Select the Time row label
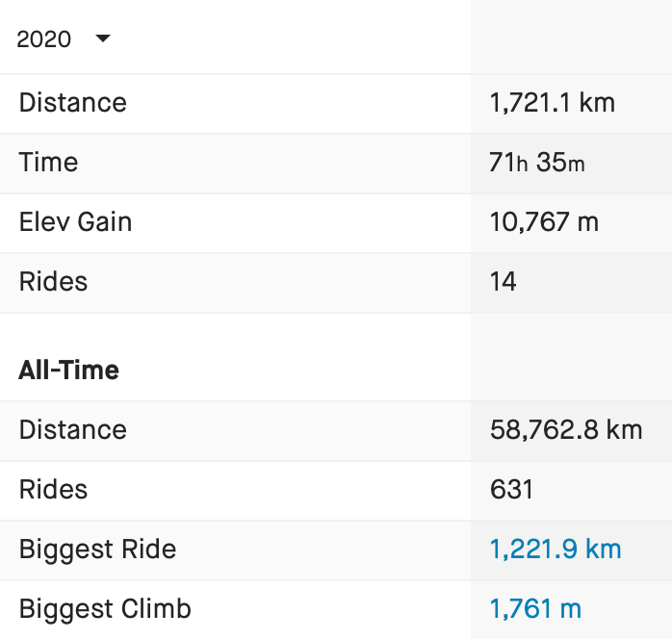The image size is (672, 639). 48,163
